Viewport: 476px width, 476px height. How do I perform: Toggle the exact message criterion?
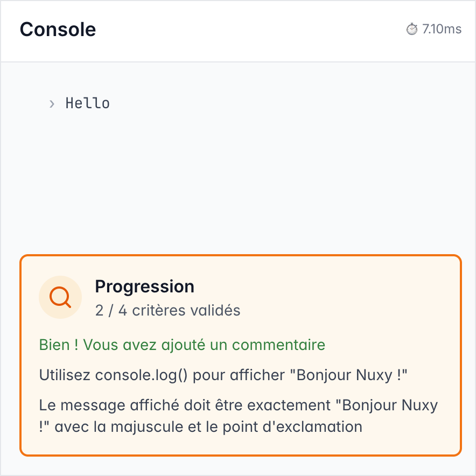[237, 416]
